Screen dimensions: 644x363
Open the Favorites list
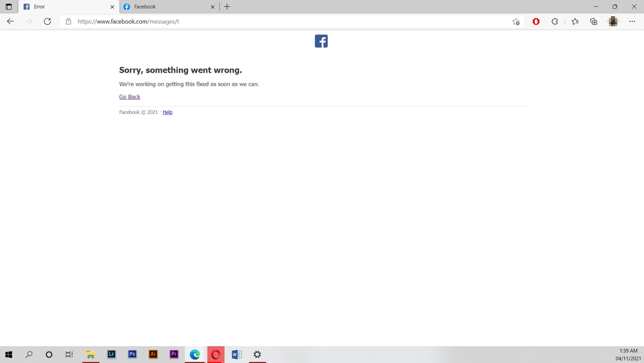point(575,21)
